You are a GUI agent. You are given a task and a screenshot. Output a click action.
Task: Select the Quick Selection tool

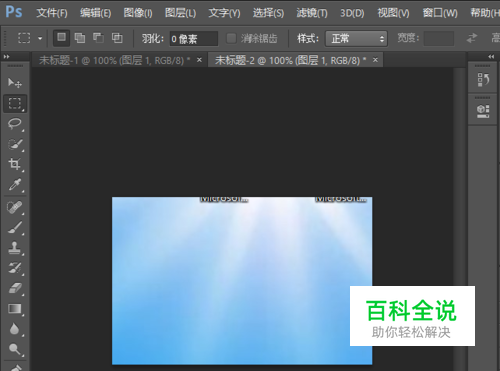(15, 144)
